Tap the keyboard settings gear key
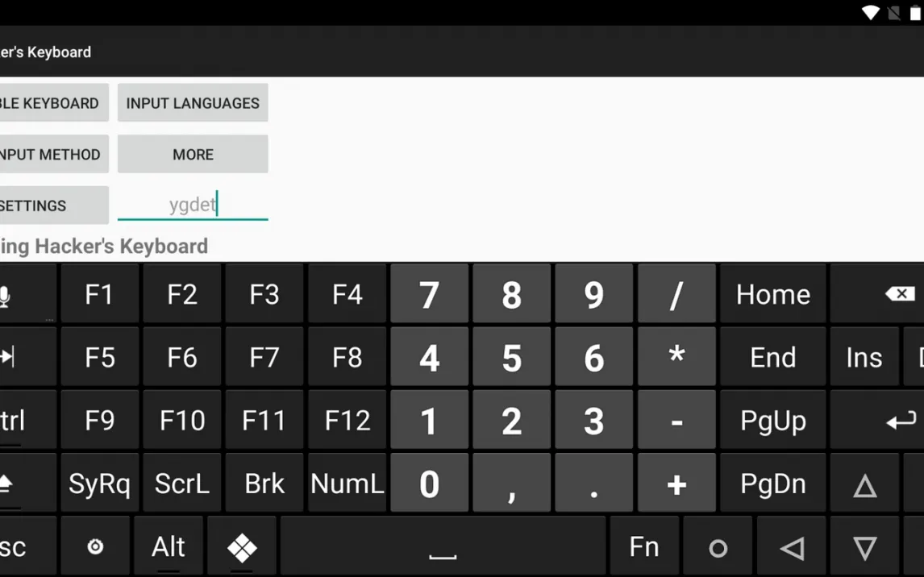This screenshot has height=577, width=924. point(95,547)
